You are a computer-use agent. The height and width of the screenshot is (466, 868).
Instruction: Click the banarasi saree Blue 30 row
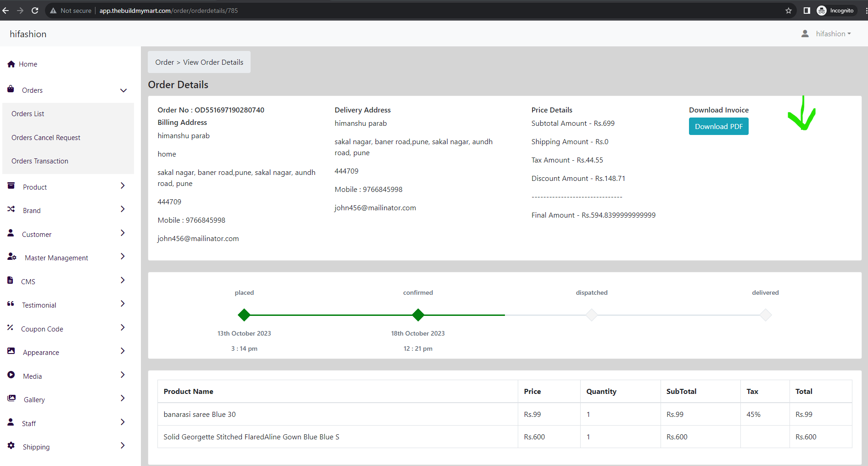point(505,414)
